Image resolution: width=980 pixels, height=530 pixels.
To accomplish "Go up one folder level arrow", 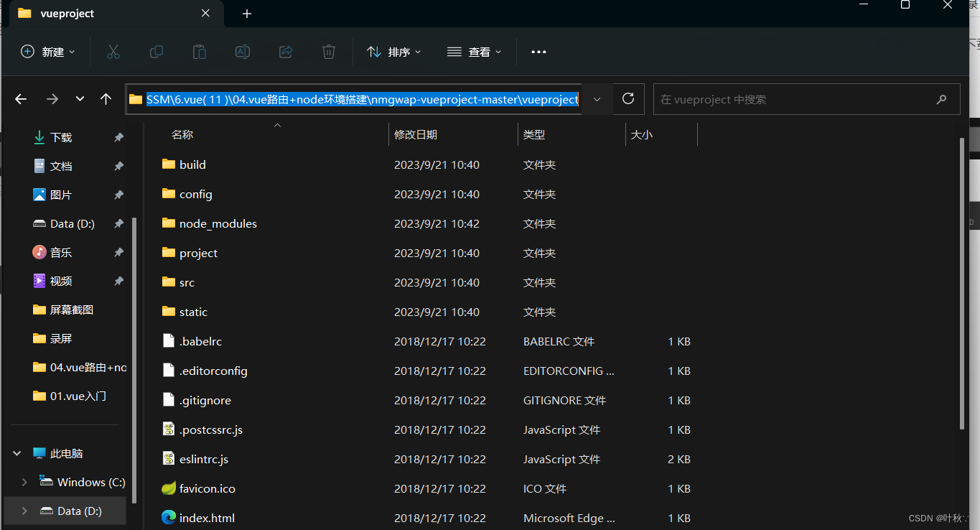I will click(106, 99).
